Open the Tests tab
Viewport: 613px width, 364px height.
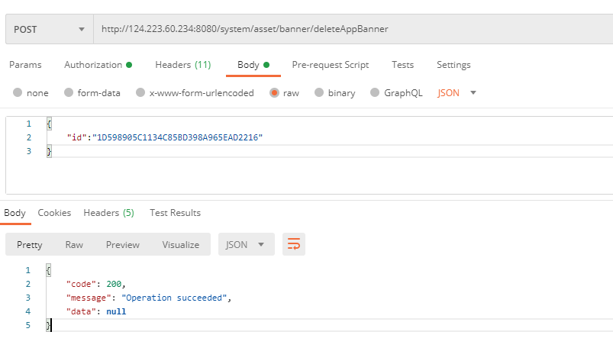402,65
